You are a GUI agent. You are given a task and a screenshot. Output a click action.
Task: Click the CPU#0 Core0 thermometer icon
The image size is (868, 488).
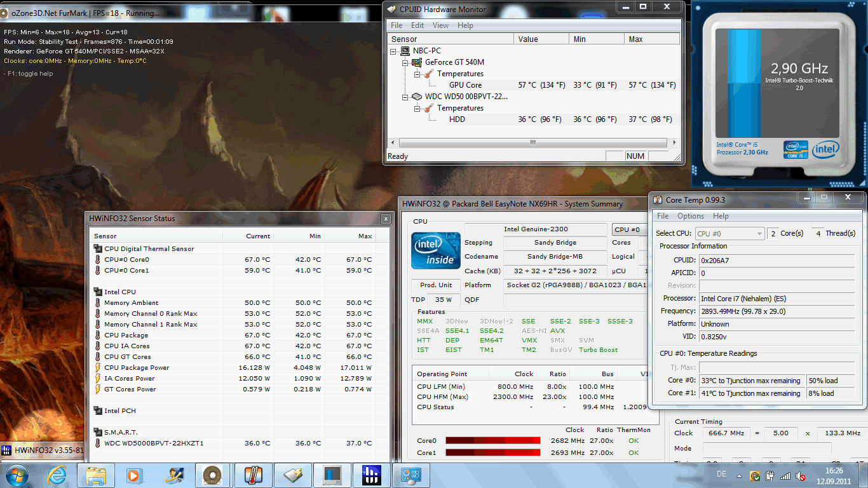(x=97, y=259)
